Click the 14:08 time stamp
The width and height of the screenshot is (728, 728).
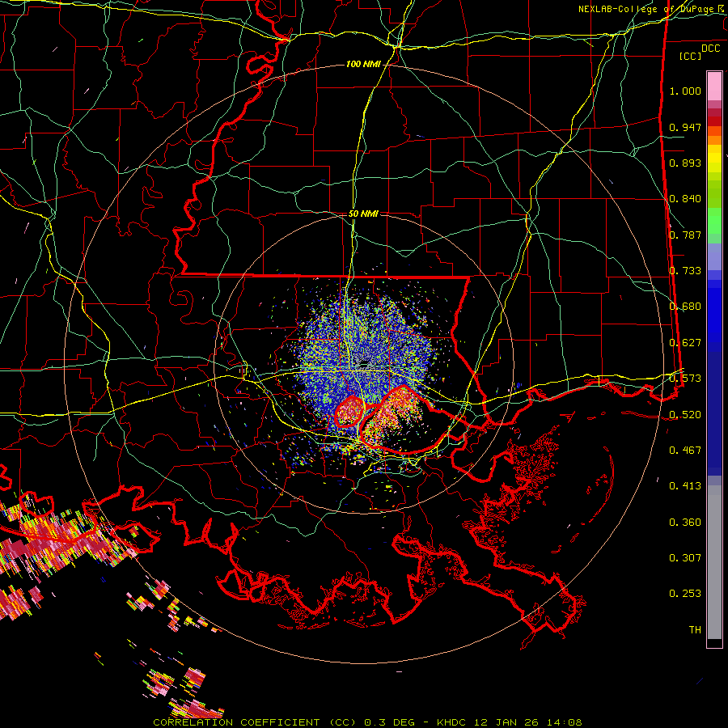pyautogui.click(x=566, y=722)
